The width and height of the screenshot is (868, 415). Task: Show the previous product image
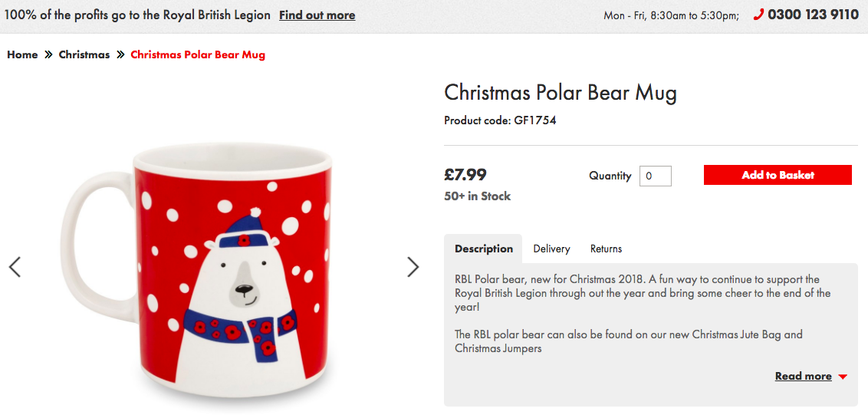15,267
